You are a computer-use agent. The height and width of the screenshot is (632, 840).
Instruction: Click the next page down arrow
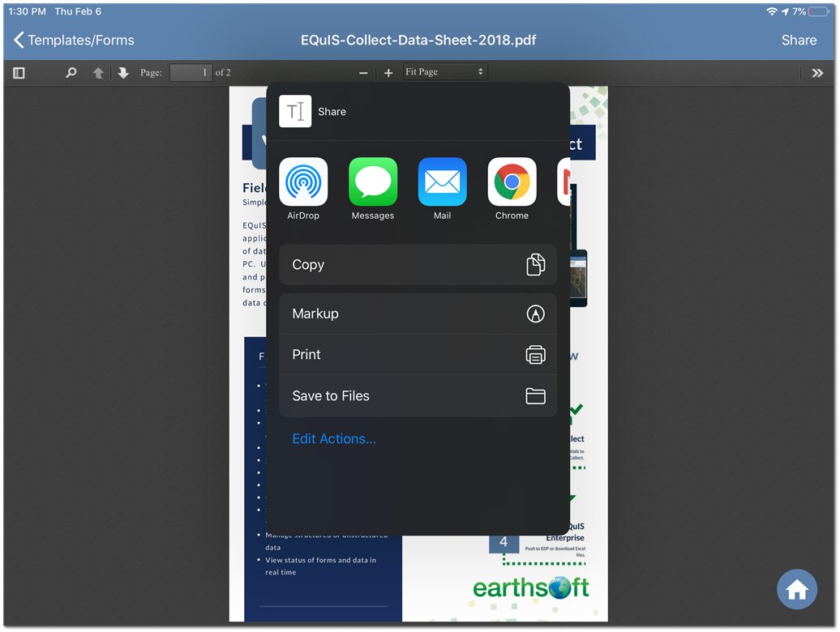coord(122,71)
